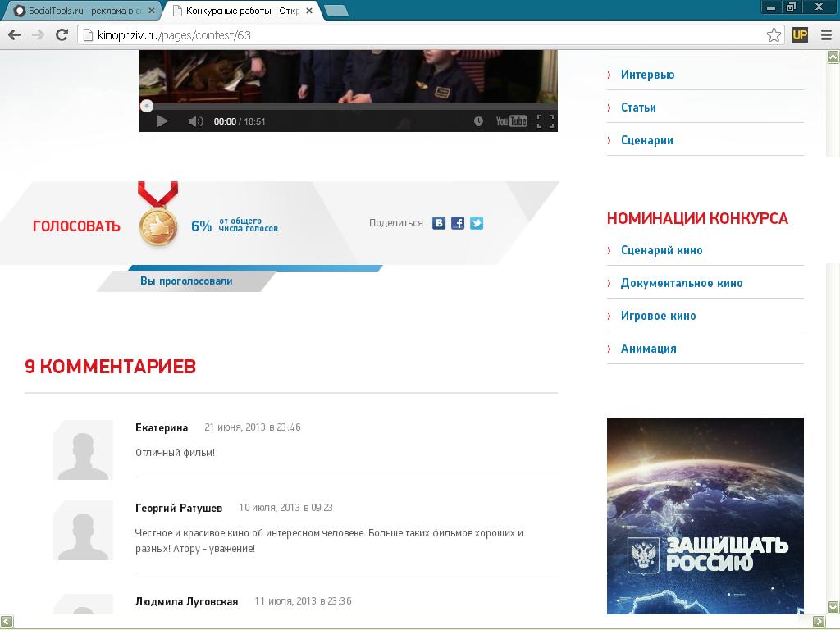Click the date 11 июля, 2013 в 23:36
The width and height of the screenshot is (840, 630).
tap(303, 601)
